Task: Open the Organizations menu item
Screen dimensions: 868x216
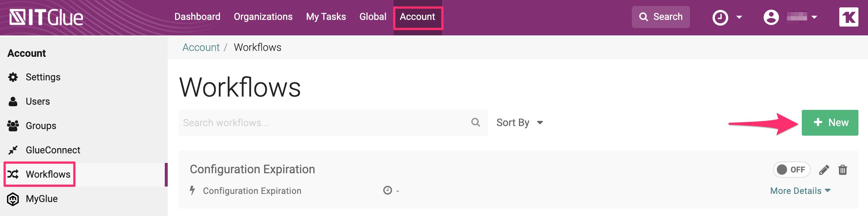Action: [x=263, y=17]
